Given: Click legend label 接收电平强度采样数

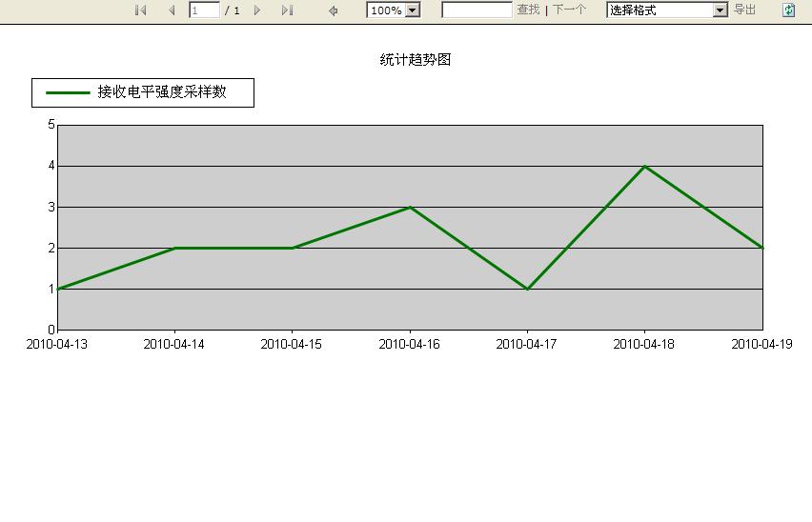Looking at the screenshot, I should pos(162,92).
